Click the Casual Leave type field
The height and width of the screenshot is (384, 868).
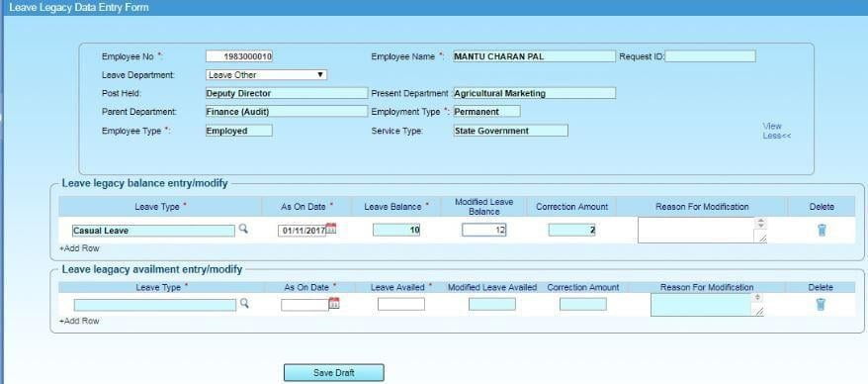[x=153, y=231]
